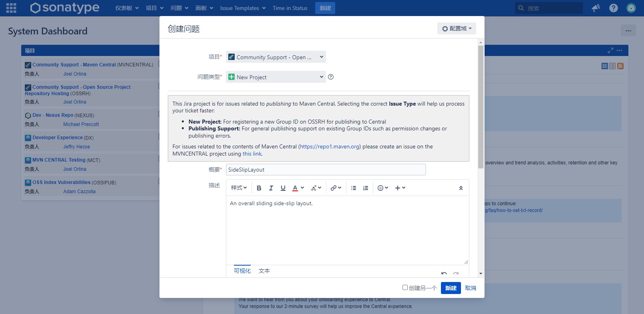Collapse the editor toolbar
Image resolution: width=644 pixels, height=314 pixels.
click(x=461, y=188)
